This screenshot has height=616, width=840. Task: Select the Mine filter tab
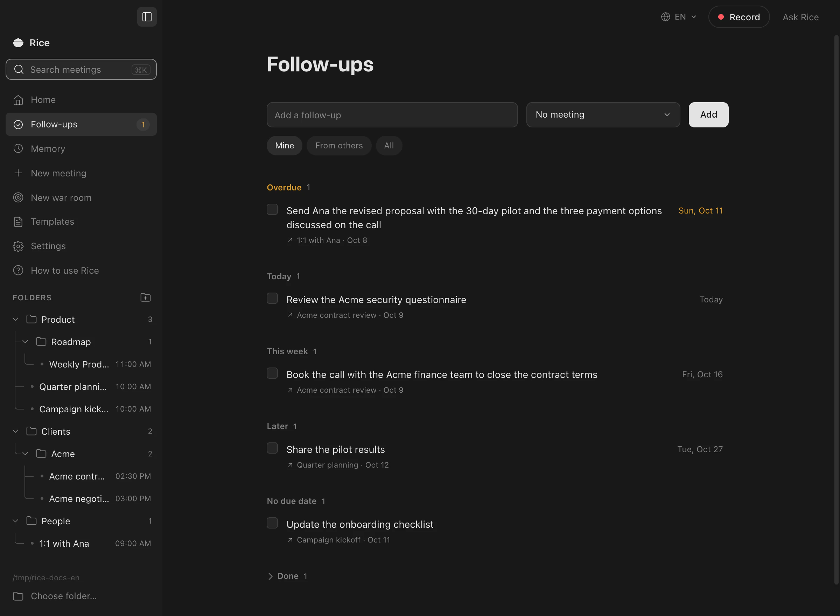coord(285,145)
